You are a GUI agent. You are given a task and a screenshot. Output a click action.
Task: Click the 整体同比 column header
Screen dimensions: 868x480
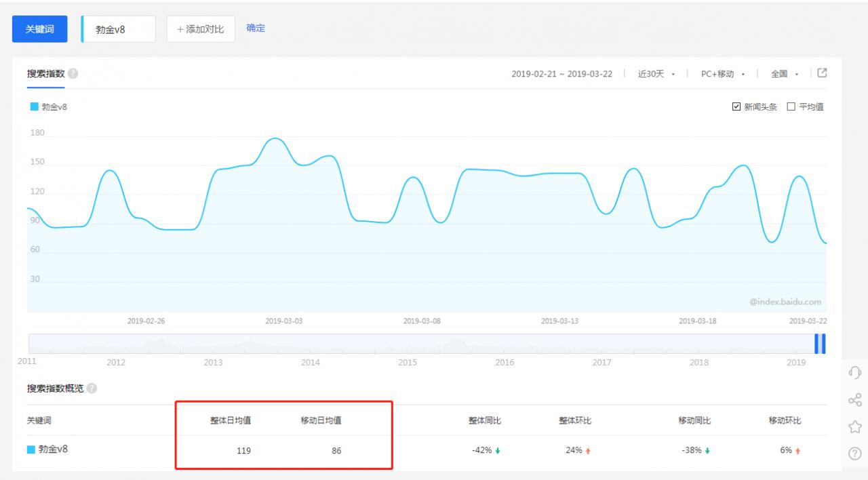(x=484, y=420)
